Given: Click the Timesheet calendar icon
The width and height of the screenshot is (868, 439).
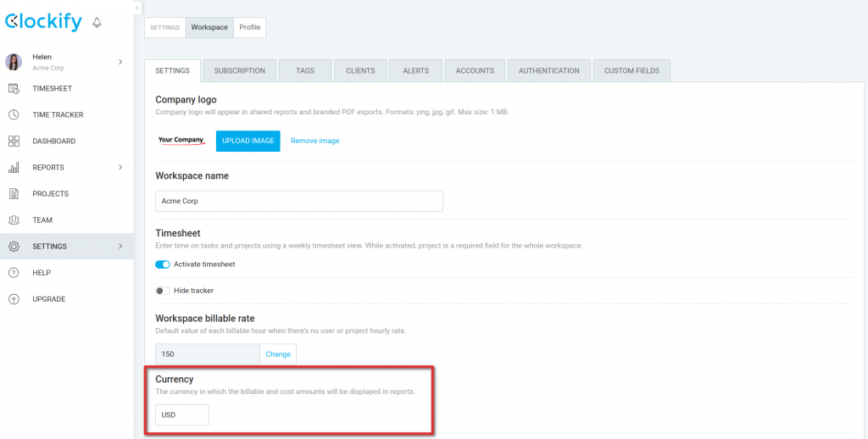Looking at the screenshot, I should [x=14, y=88].
